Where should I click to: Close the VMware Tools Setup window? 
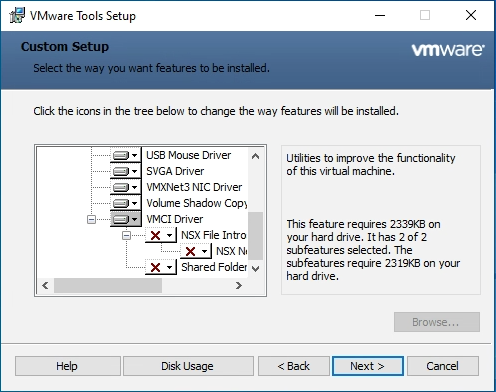[x=471, y=15]
